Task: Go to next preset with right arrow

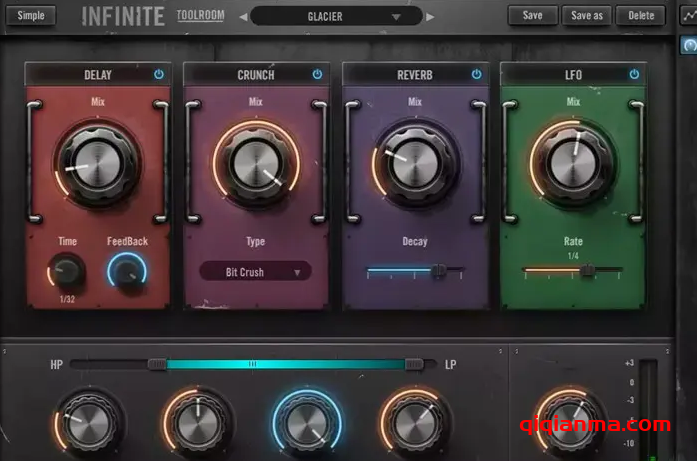Action: (x=431, y=17)
